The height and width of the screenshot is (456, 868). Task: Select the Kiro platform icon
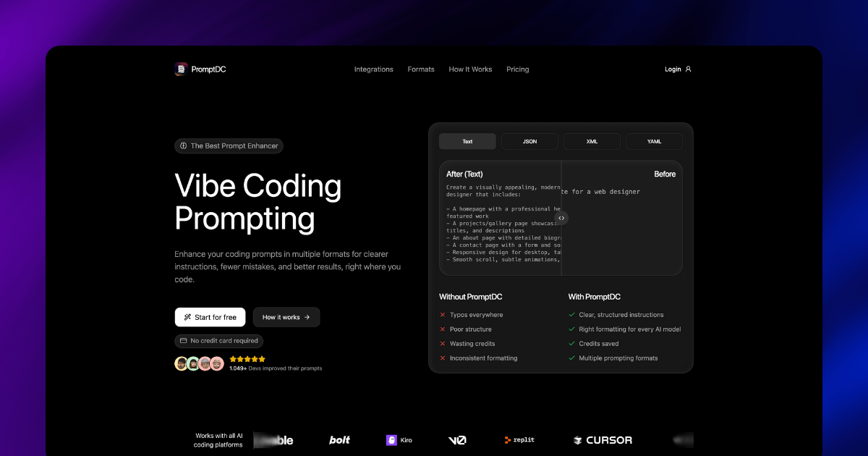click(x=391, y=440)
